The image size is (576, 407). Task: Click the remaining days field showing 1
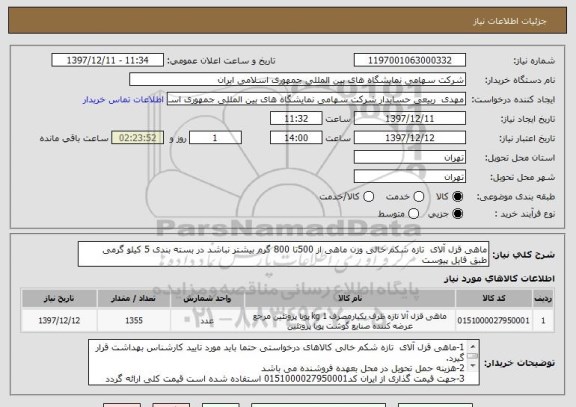(215, 138)
